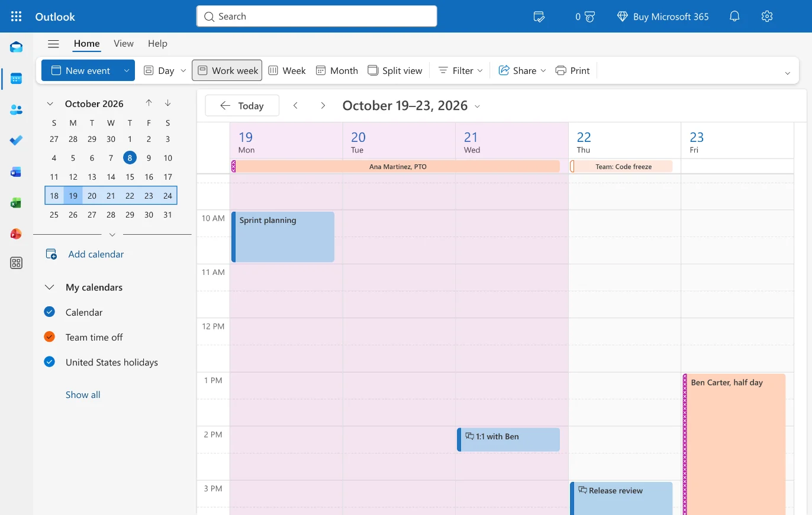Open Mail from the left rail
The image size is (812, 515).
point(16,47)
